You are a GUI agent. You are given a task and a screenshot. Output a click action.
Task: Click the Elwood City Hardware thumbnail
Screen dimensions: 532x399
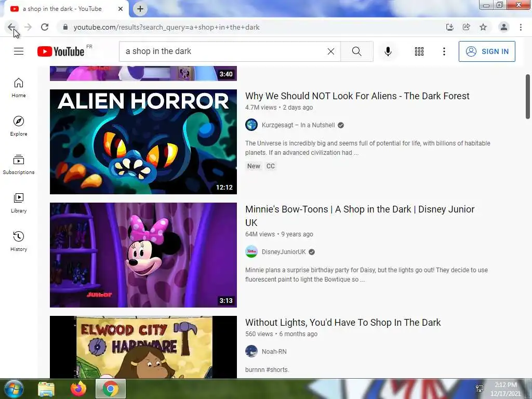tap(143, 347)
